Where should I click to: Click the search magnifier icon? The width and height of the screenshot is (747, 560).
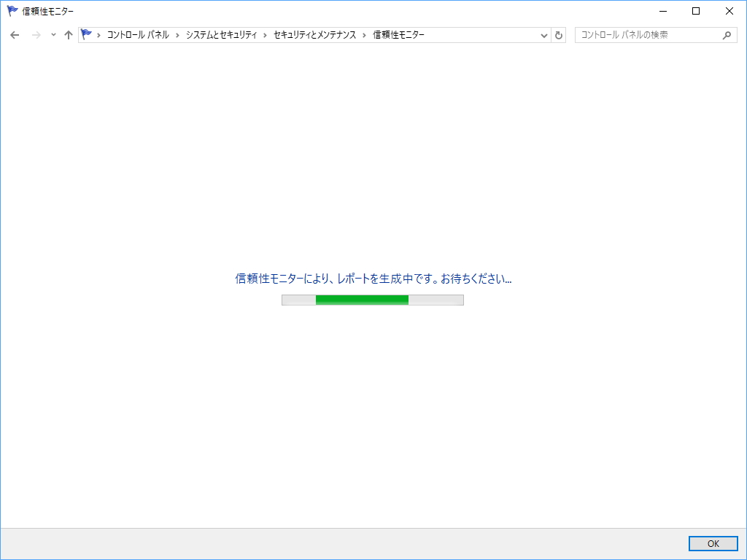coord(727,34)
